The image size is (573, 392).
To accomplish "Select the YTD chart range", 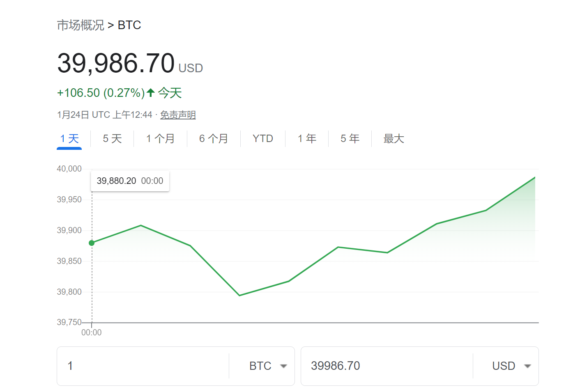I will click(x=262, y=139).
